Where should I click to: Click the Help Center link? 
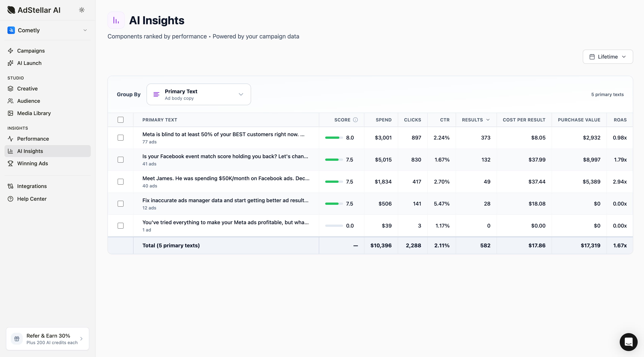[32, 199]
